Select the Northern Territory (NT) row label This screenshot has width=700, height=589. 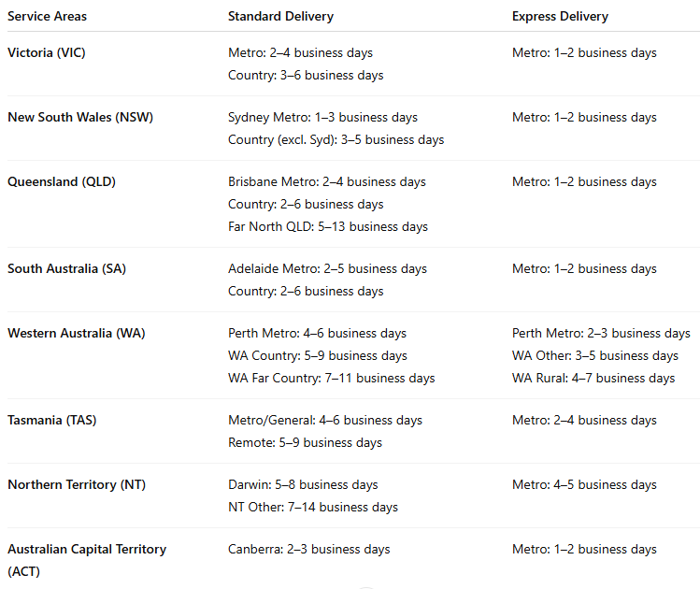click(77, 485)
